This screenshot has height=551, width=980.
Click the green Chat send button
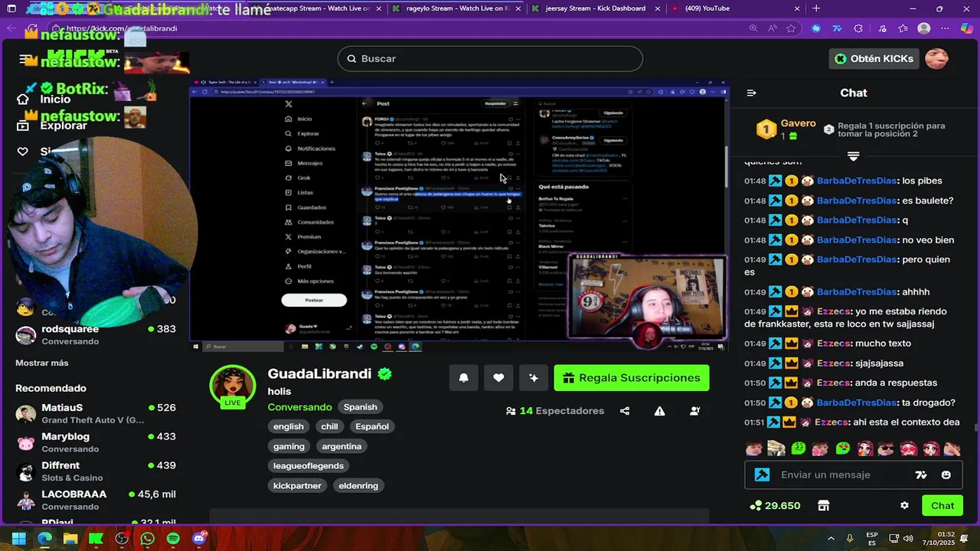[x=942, y=506]
